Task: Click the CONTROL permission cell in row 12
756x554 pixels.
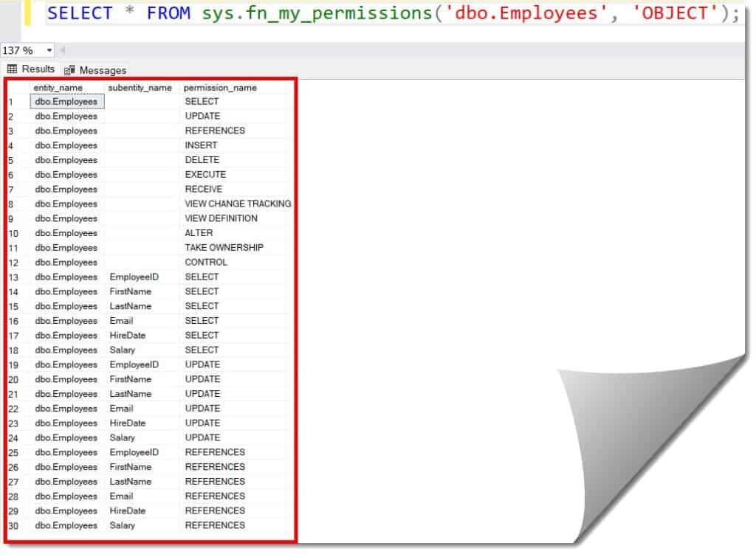Action: click(x=206, y=262)
